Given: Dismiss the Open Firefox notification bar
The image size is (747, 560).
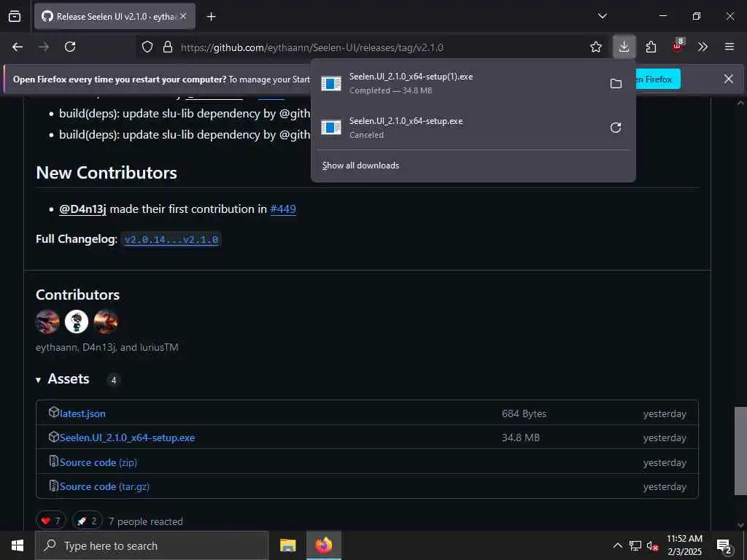Looking at the screenshot, I should 729,79.
